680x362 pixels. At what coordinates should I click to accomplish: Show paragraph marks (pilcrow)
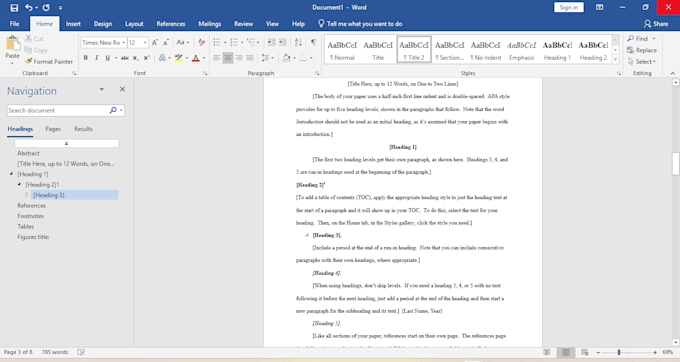click(x=313, y=42)
